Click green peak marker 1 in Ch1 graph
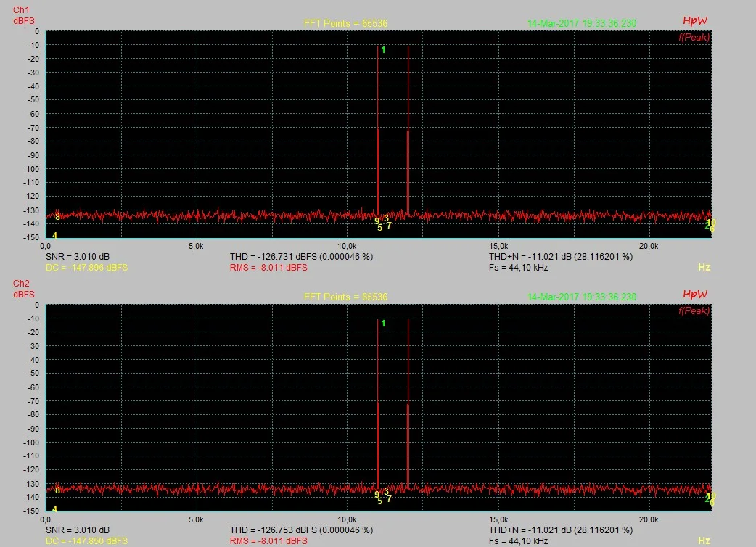This screenshot has width=756, height=547. 383,49
